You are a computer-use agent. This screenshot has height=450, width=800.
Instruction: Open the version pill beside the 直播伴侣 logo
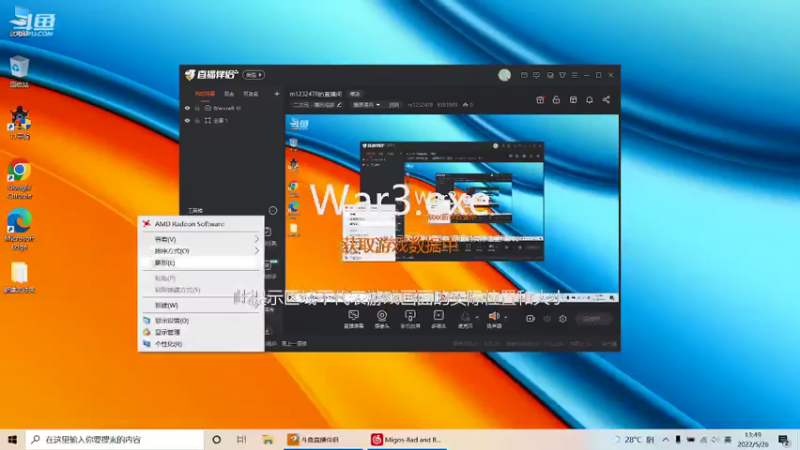point(254,75)
